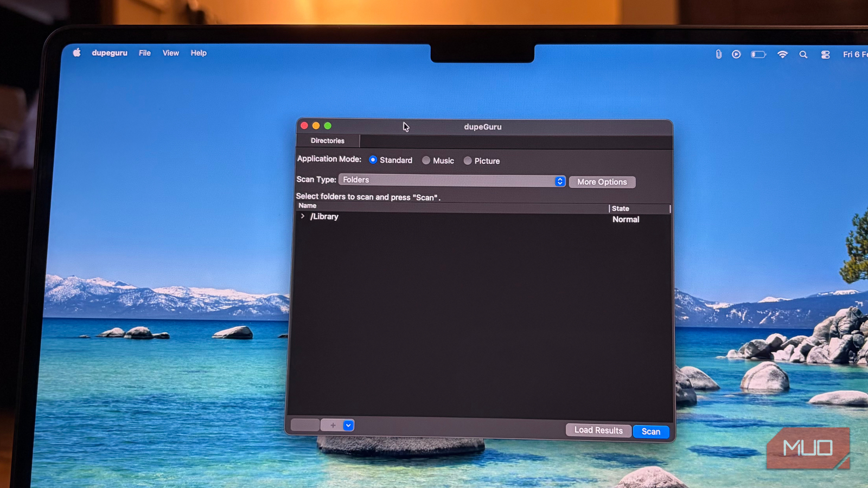868x488 pixels.
Task: Change the Normal state of /Library
Action: click(x=626, y=219)
